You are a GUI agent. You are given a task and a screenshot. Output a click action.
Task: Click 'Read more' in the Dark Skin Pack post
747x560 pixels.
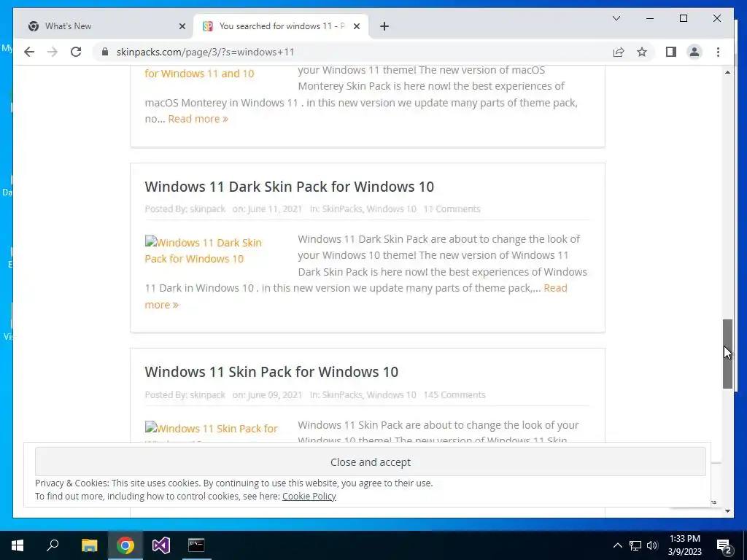coord(555,288)
